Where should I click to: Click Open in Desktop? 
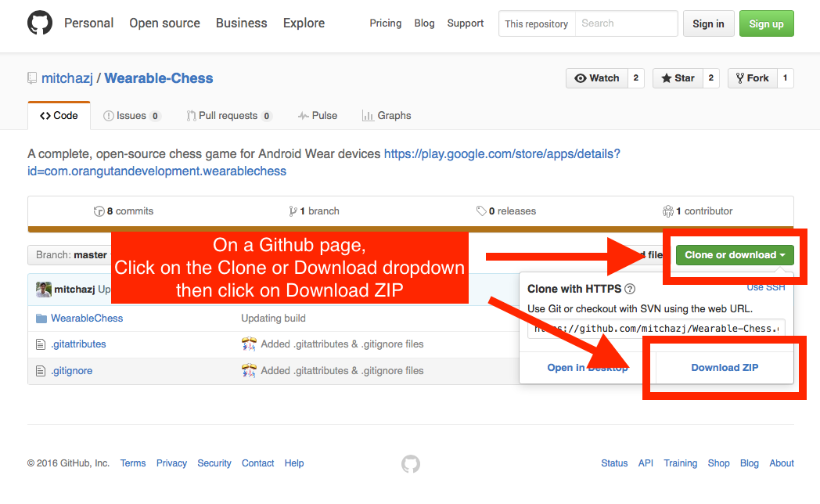tap(588, 368)
